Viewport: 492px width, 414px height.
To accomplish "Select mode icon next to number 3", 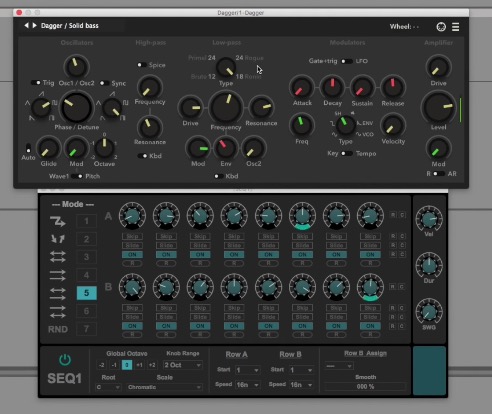I will click(57, 257).
